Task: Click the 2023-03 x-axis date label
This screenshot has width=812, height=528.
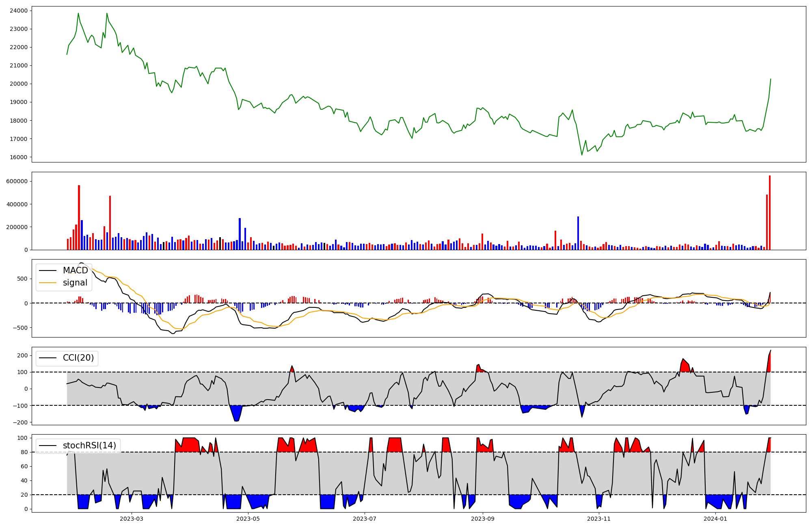Action: (132, 519)
